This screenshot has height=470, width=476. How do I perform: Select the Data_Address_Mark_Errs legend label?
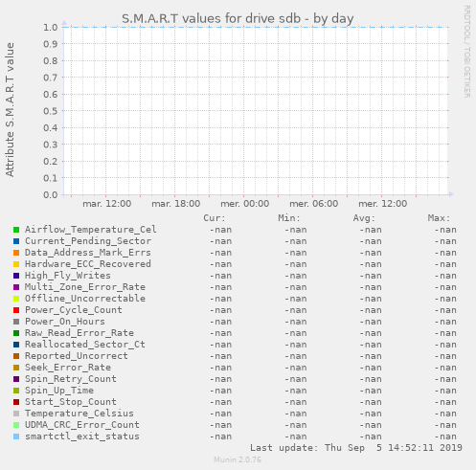click(x=88, y=253)
